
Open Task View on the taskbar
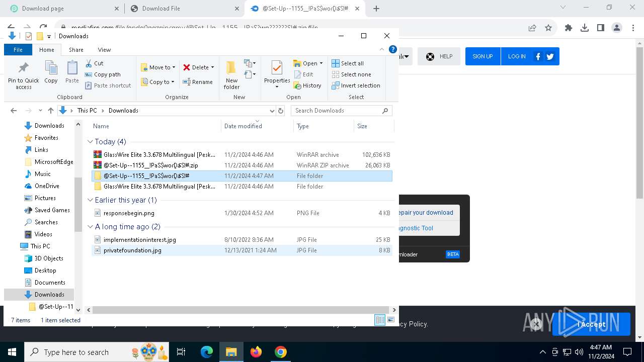[181, 352]
